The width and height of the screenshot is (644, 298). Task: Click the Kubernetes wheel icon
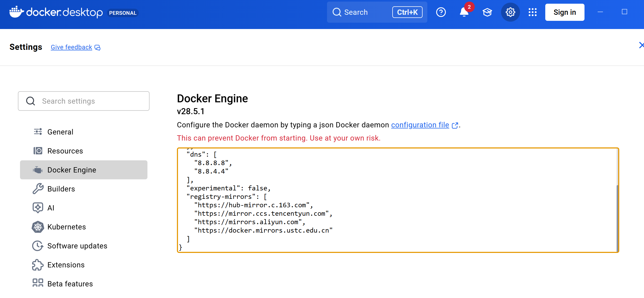[38, 227]
